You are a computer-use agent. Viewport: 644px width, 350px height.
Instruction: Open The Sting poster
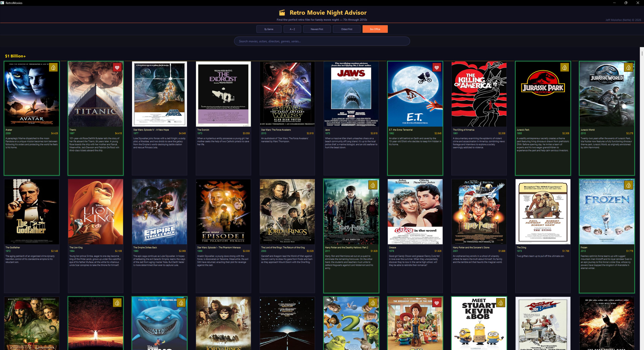543,212
